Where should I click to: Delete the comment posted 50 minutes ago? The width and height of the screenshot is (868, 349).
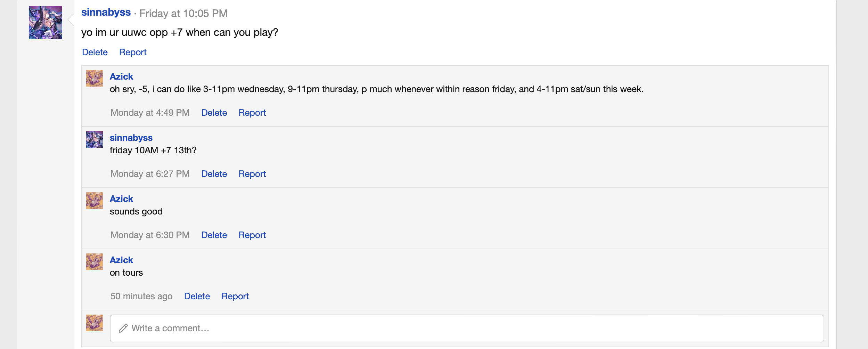pyautogui.click(x=197, y=296)
